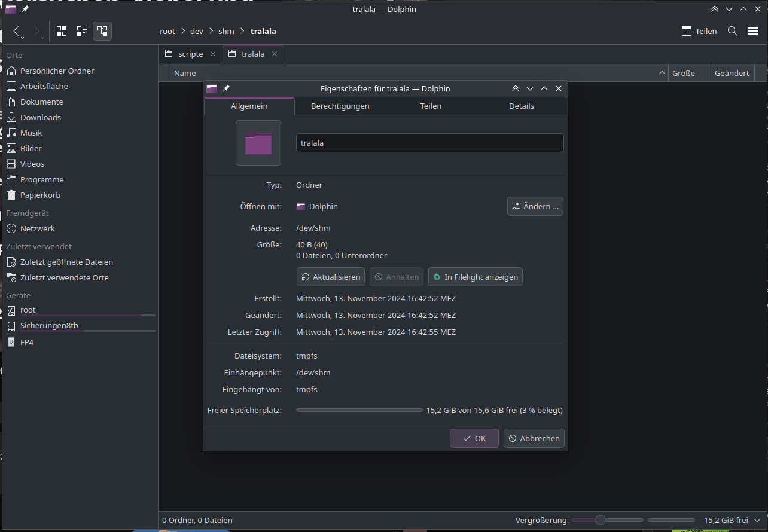Click the folder name input field
The height and width of the screenshot is (532, 768).
(x=429, y=143)
